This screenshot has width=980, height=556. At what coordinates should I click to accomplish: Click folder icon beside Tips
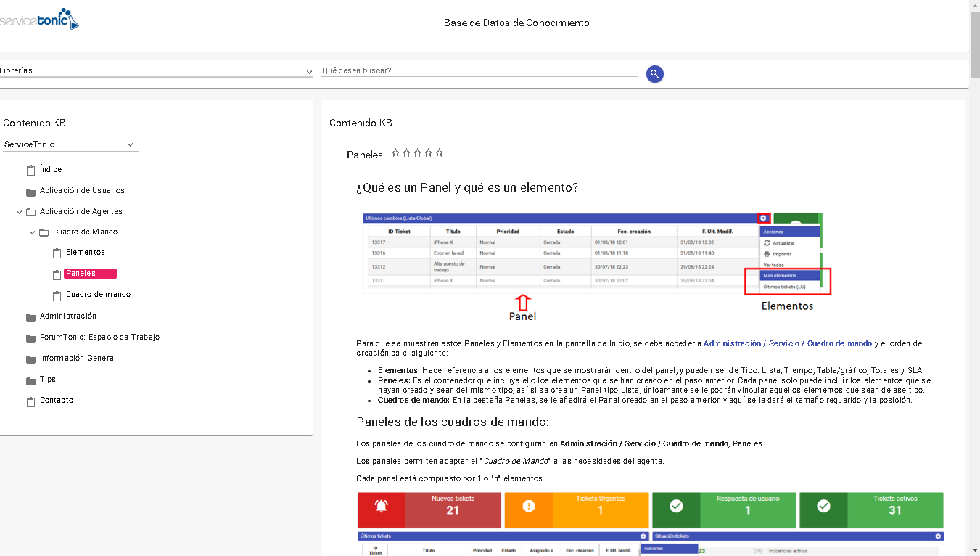tap(30, 381)
